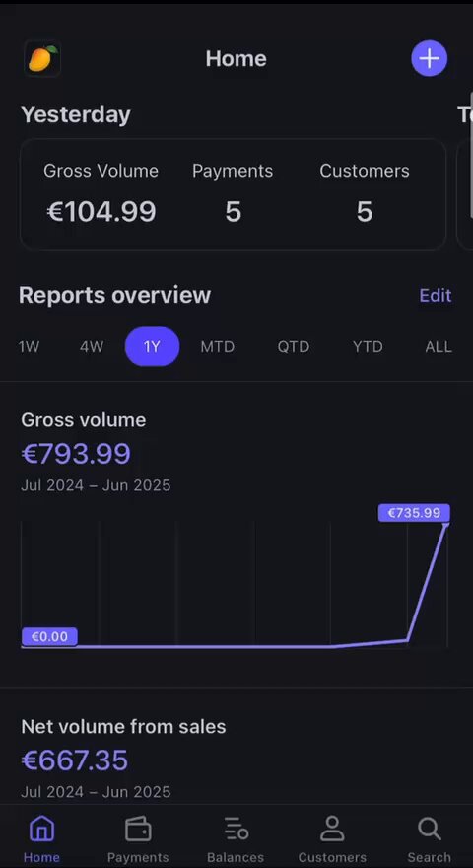Tap the €735.99 chart end marker
Screen dimensions: 473x868
[414, 513]
